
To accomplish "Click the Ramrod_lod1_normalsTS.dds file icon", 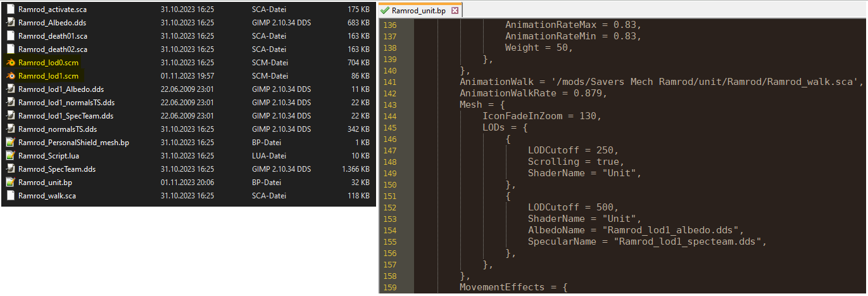I will click(x=10, y=102).
